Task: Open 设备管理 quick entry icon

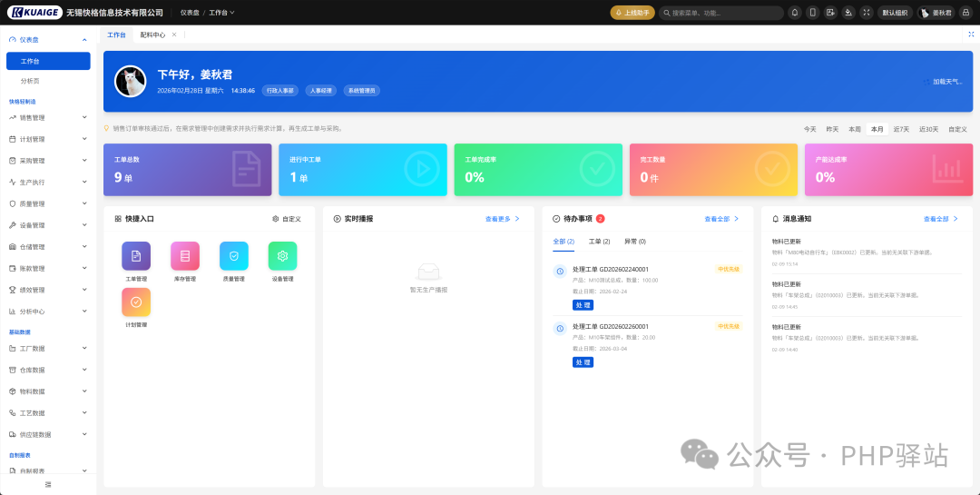Action: pyautogui.click(x=282, y=256)
